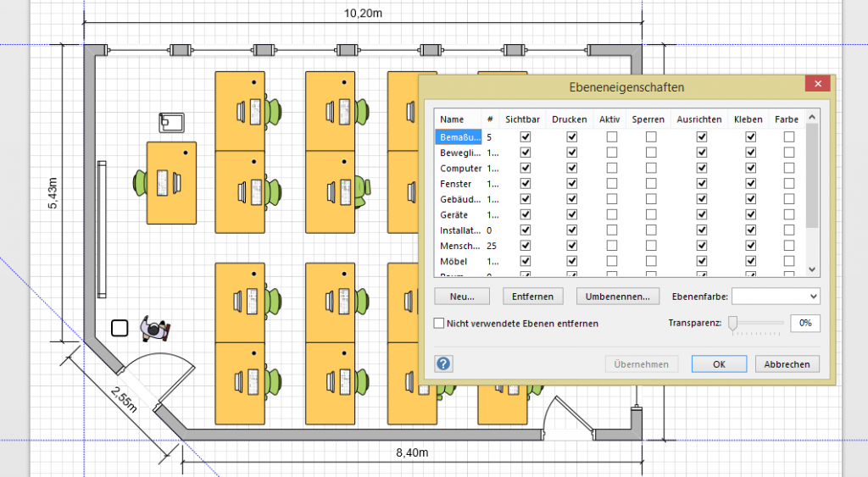Click the Neu... button
This screenshot has width=868, height=477.
462,297
